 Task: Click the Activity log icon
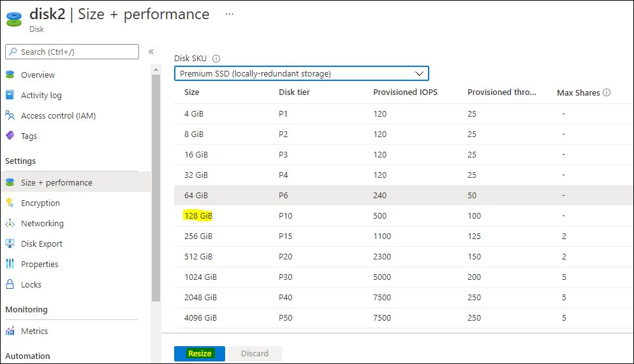(10, 95)
